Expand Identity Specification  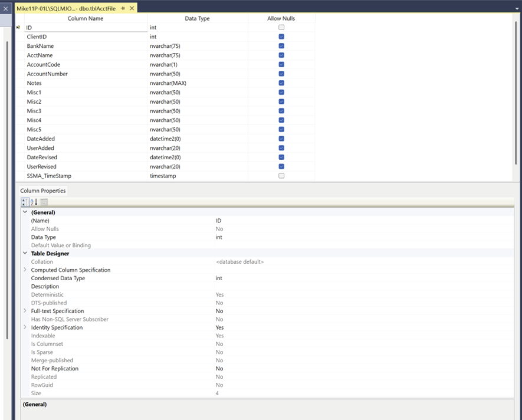25,327
